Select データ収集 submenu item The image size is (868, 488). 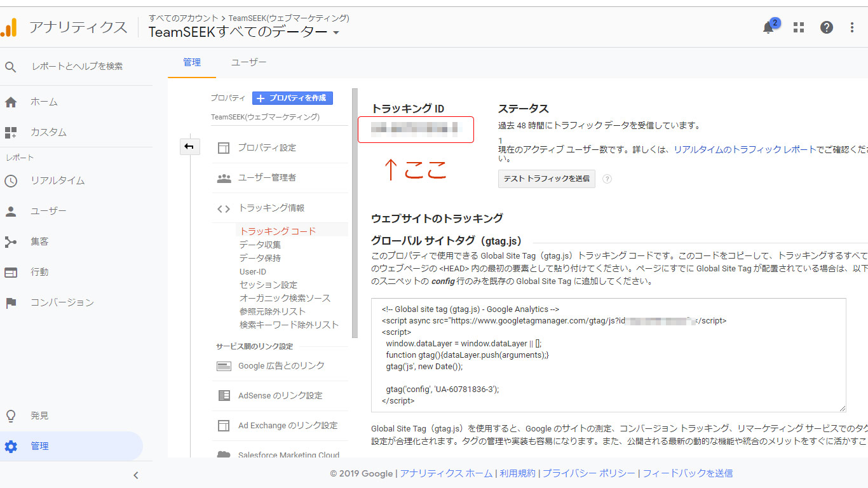pos(260,245)
